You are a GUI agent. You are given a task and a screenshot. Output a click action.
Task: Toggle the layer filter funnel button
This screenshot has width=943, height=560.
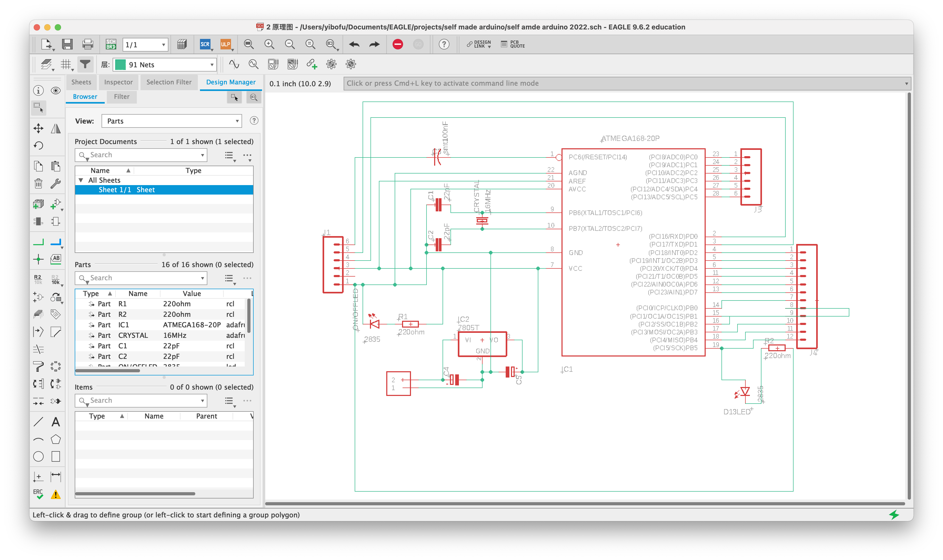pos(85,64)
